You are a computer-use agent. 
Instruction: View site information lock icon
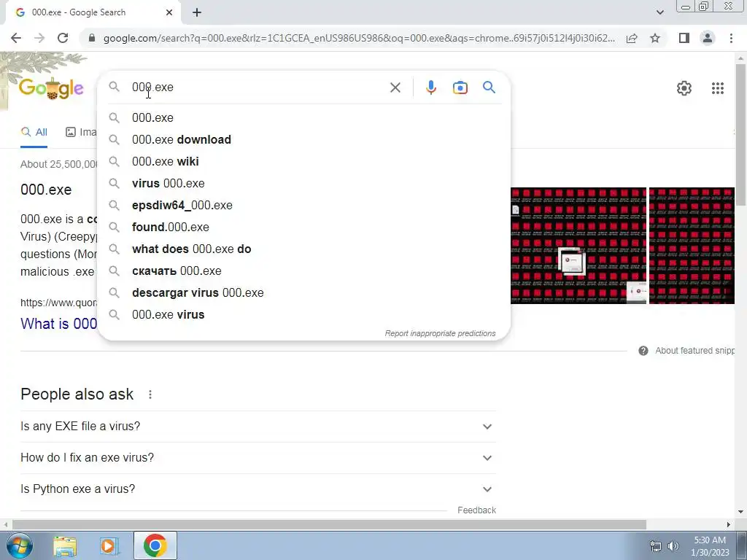92,38
